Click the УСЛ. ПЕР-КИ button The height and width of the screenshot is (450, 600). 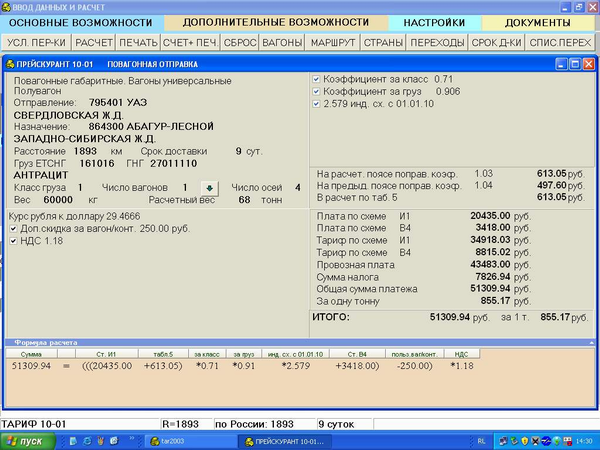click(36, 42)
